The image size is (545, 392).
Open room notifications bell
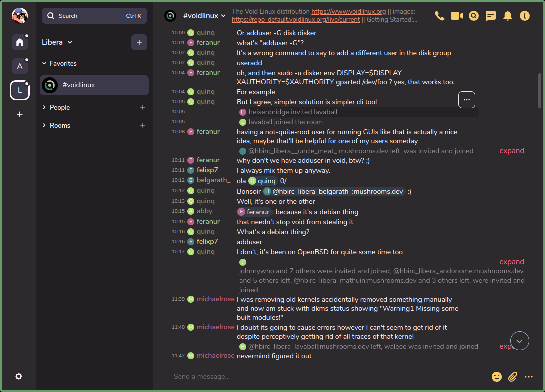pos(508,16)
